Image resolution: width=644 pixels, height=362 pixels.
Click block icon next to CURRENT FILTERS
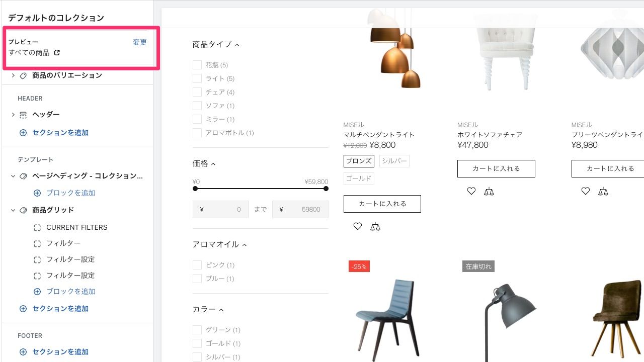coord(37,227)
